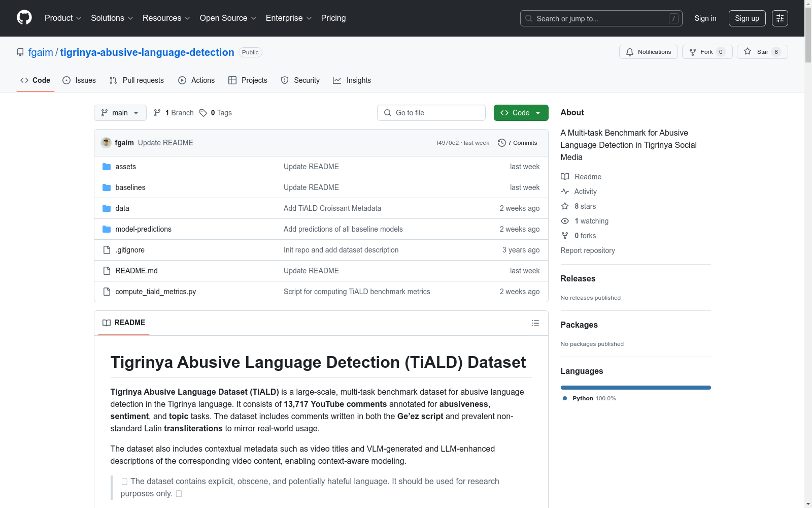
Task: Click the Python language color bar
Action: (x=636, y=388)
